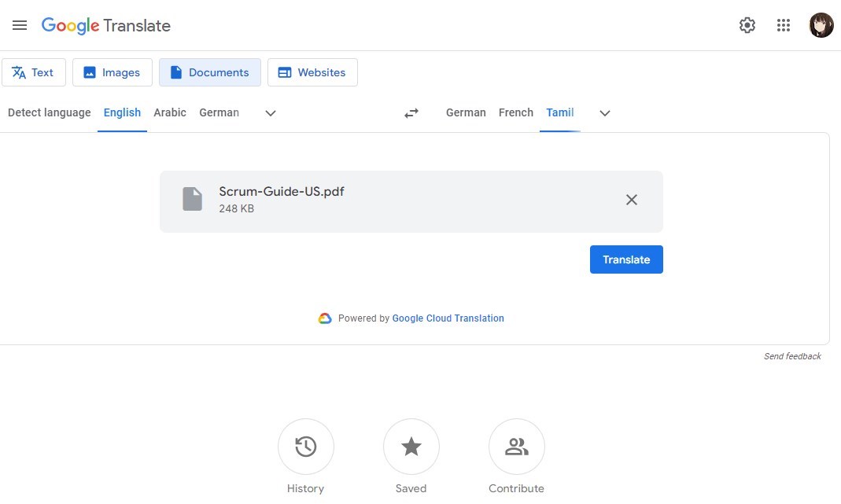This screenshot has width=841, height=504.
Task: Open the Contribute page
Action: tap(517, 447)
